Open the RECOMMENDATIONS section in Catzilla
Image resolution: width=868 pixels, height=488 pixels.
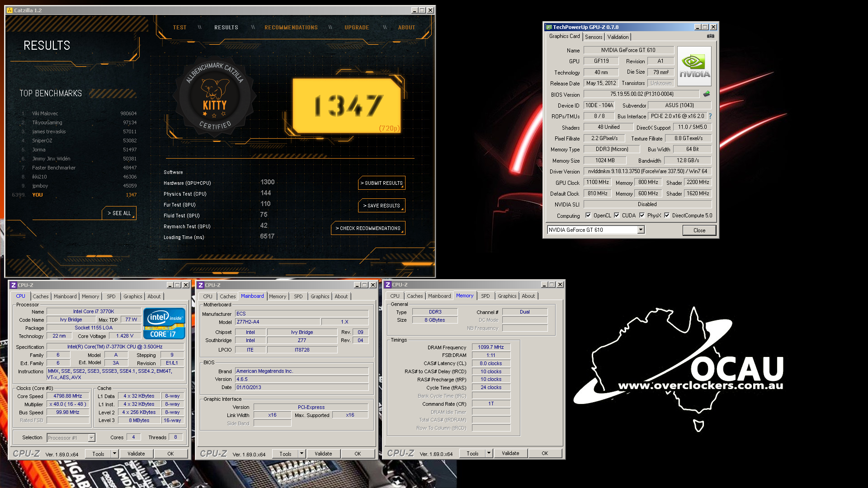click(291, 28)
